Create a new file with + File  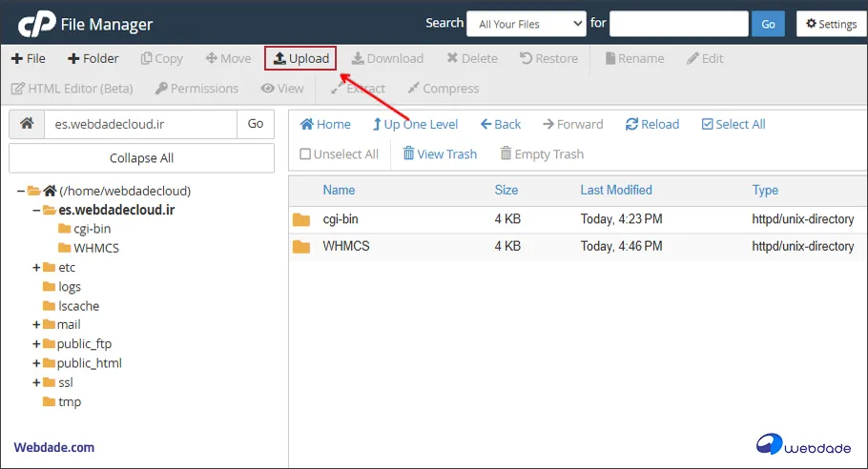[29, 58]
